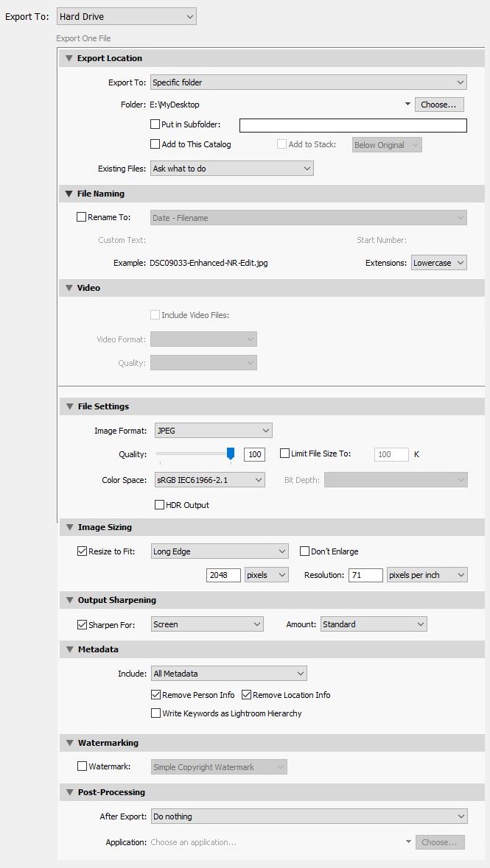
Task: Open the Color Space sRGB dropdown
Action: click(x=209, y=480)
